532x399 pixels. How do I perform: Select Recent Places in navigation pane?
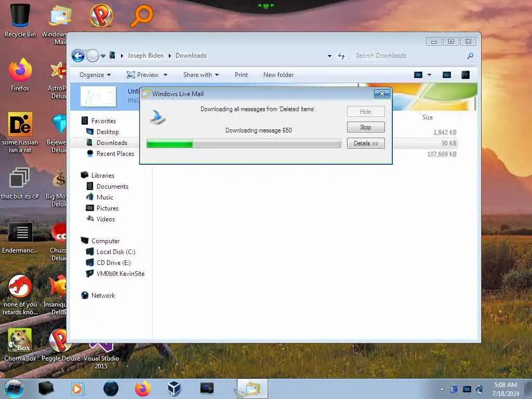[x=115, y=154]
